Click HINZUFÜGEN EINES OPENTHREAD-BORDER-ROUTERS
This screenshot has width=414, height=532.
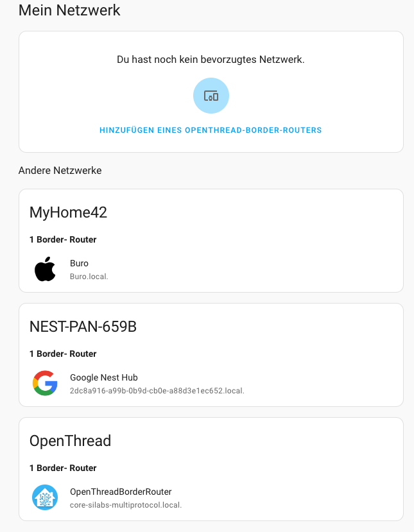(211, 130)
